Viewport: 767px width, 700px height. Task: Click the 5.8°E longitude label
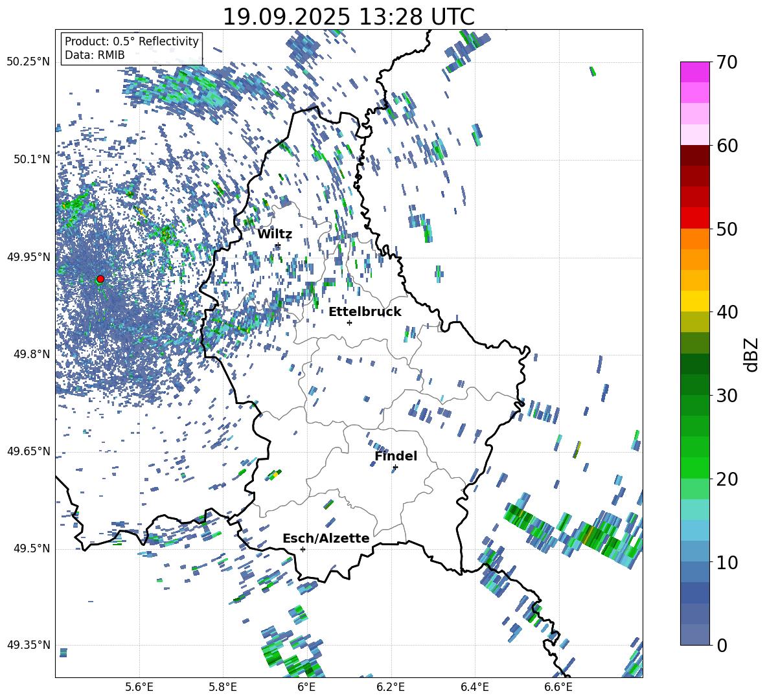[223, 687]
